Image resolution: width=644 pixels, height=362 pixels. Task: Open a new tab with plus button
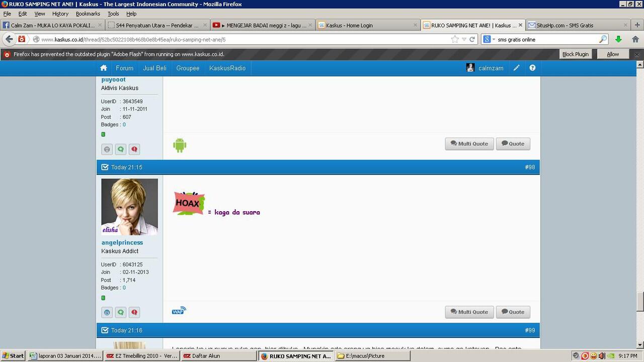coord(637,25)
